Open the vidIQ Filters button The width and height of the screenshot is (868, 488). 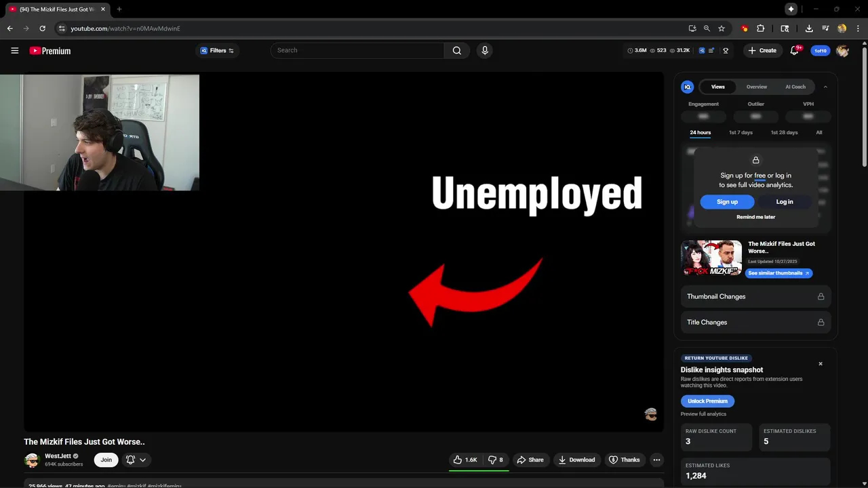217,50
